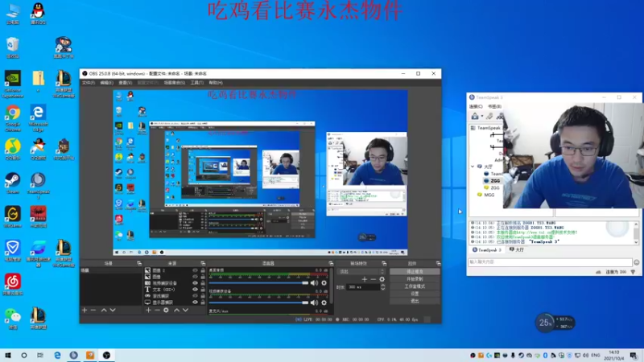Image resolution: width=644 pixels, height=362 pixels.
Task: Open OBS File menu
Action: coord(88,83)
